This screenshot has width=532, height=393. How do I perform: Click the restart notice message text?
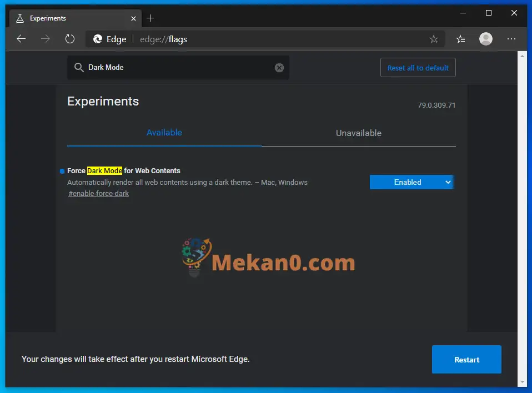[x=135, y=359]
